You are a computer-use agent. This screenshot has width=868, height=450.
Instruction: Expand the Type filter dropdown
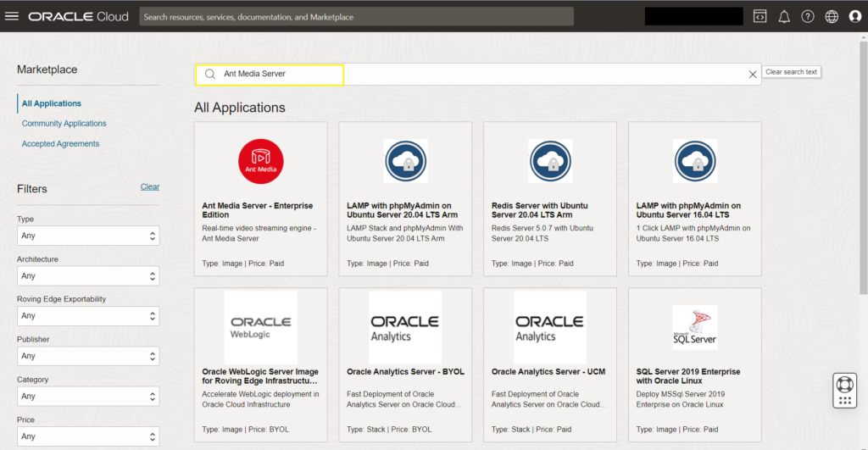(x=88, y=236)
